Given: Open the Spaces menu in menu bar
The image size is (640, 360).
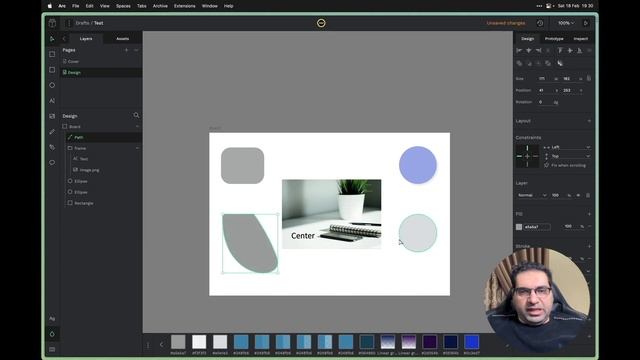Looking at the screenshot, I should click(x=123, y=6).
